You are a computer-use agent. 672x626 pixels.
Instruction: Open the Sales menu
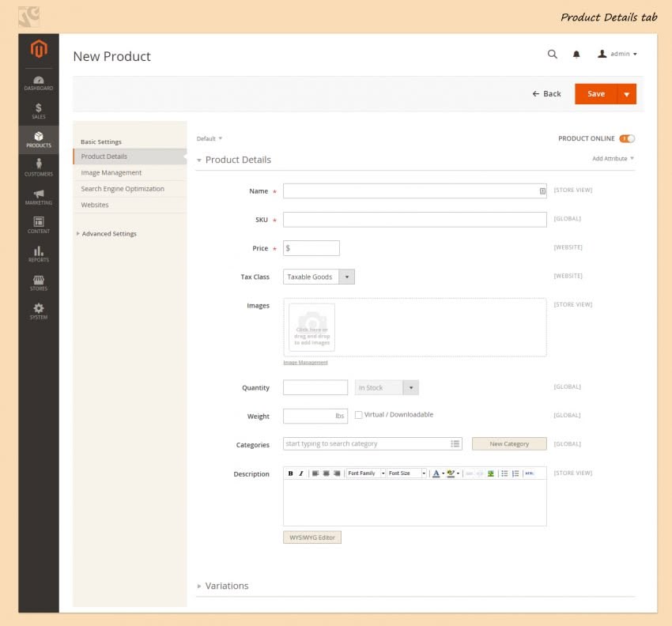[x=39, y=111]
